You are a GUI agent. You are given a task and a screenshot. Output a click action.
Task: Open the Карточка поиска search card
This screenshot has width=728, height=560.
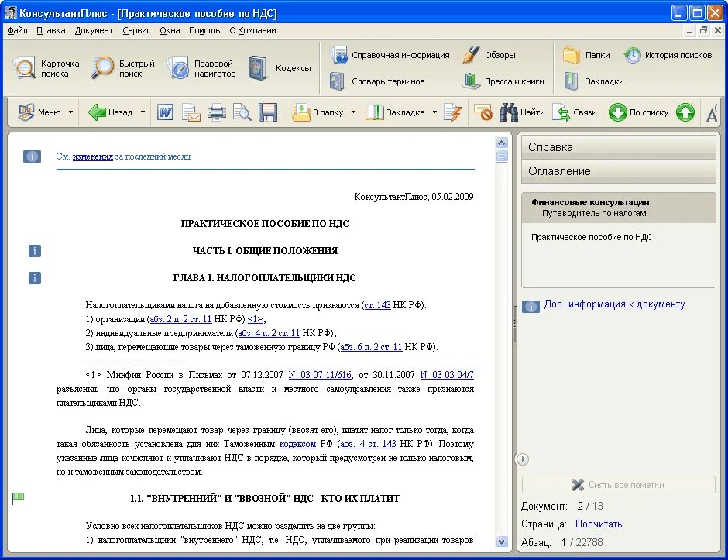[46, 68]
